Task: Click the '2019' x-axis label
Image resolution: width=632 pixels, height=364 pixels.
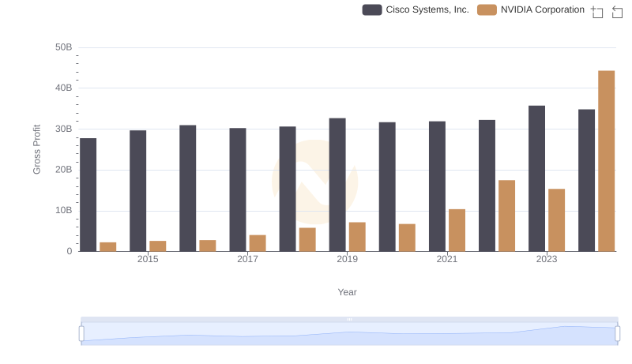Action: pyautogui.click(x=347, y=259)
